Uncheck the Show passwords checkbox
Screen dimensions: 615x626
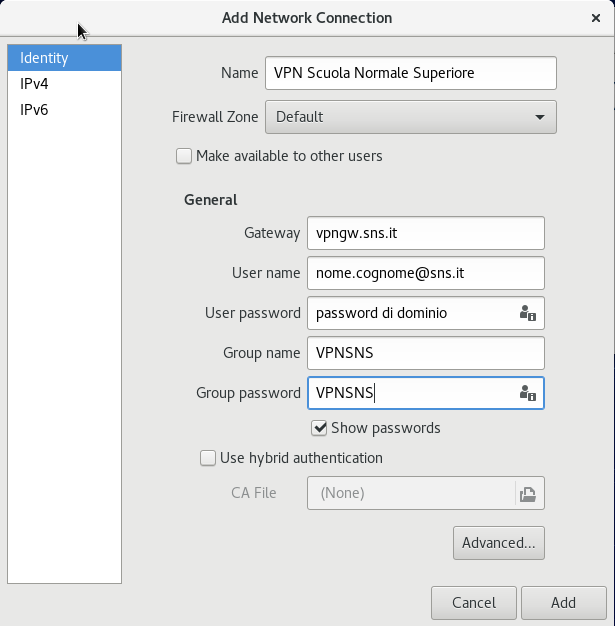[x=319, y=428]
